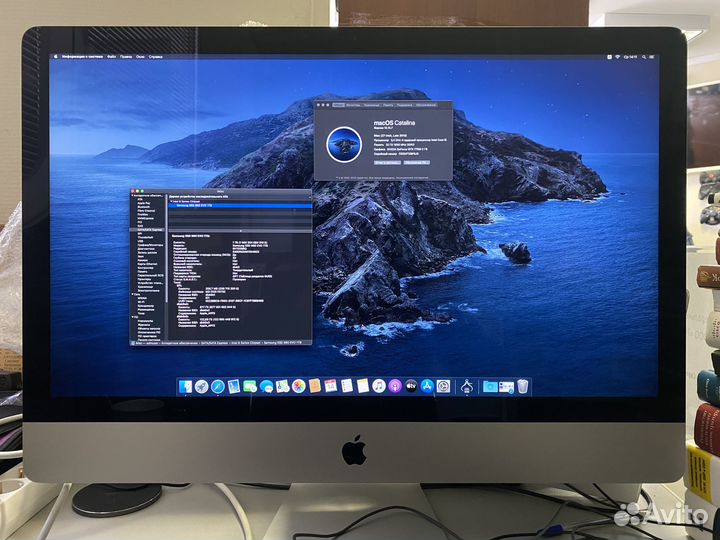The image size is (720, 540).
Task: Select USB in the hardware sidebar
Action: 140,241
